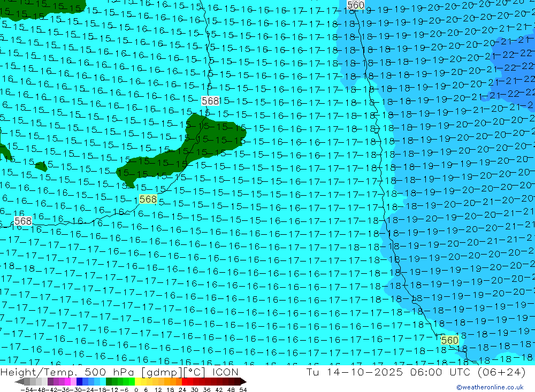Click the legend value -12

[112, 390]
